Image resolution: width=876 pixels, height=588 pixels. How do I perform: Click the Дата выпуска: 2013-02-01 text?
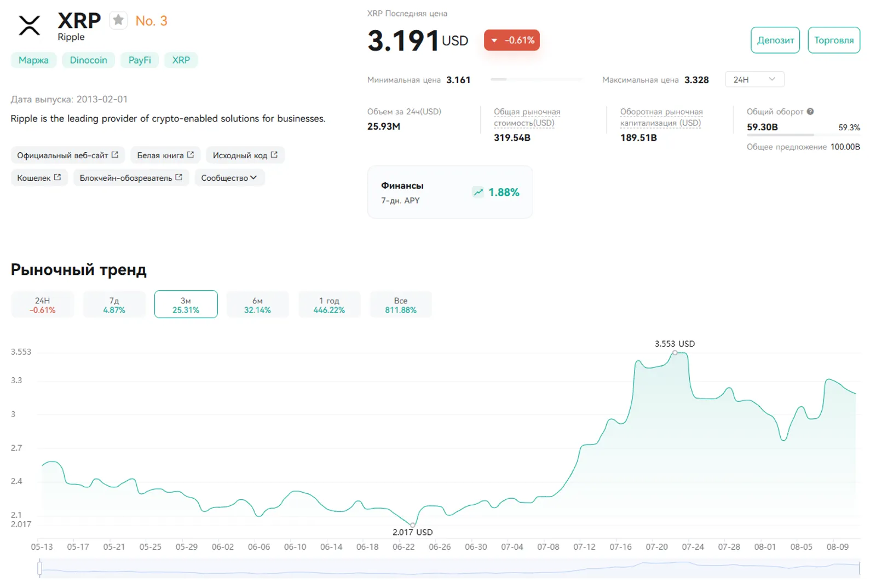click(69, 99)
